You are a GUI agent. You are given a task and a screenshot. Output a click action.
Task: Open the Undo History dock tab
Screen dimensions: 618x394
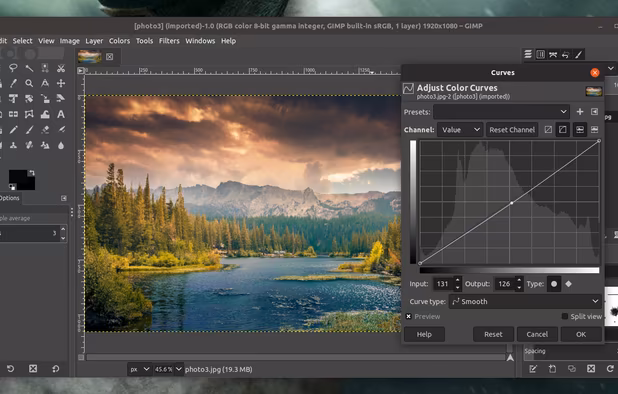(566, 54)
